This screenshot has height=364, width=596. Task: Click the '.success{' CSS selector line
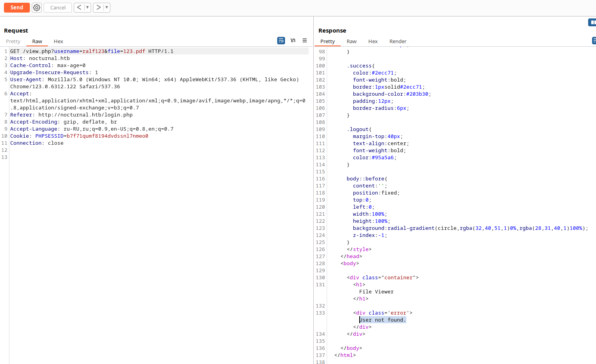361,66
